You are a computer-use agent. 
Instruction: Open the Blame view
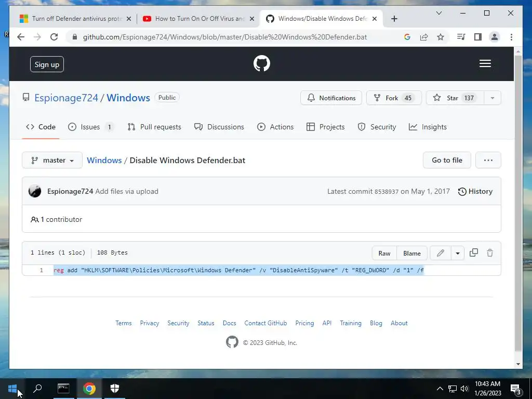(x=412, y=253)
